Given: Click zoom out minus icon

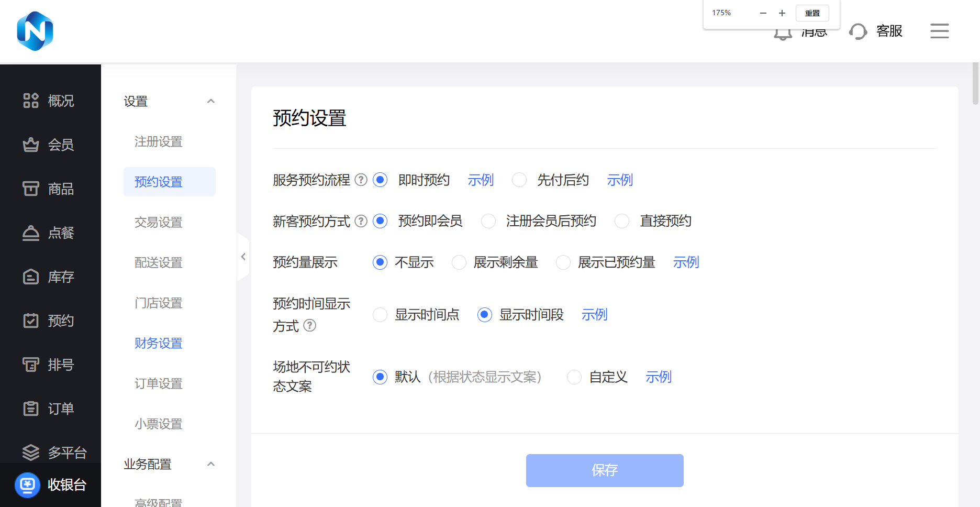Looking at the screenshot, I should coord(763,13).
